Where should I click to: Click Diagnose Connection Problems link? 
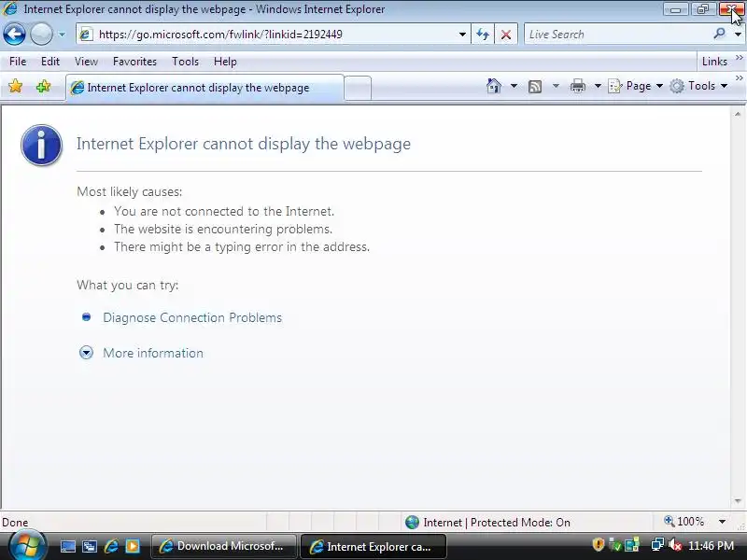coord(192,317)
